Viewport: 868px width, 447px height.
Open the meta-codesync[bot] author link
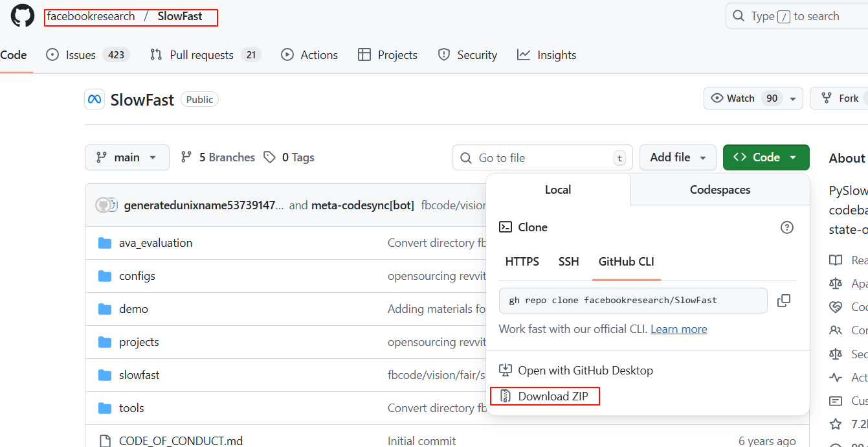362,205
